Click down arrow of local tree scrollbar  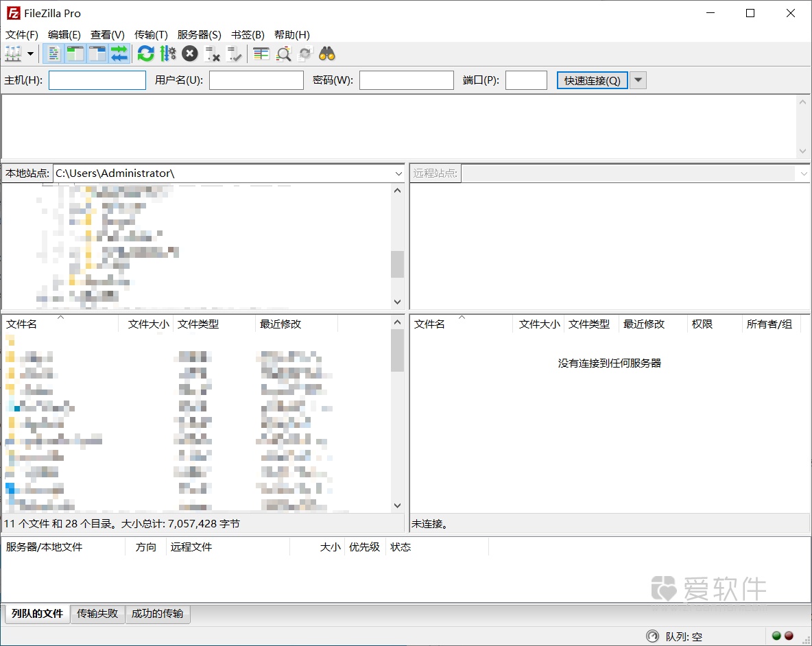[x=397, y=302]
